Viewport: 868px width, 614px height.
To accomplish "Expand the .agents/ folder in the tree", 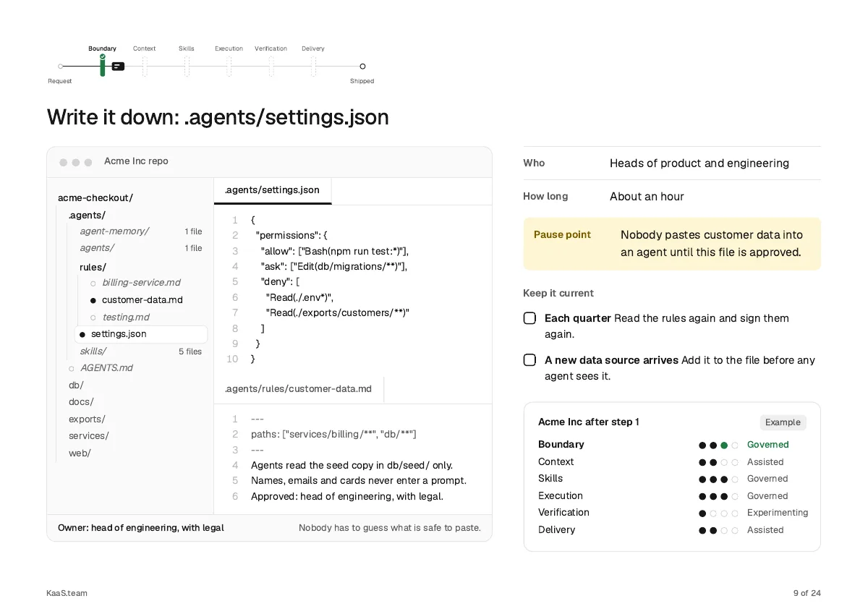I will pos(87,216).
